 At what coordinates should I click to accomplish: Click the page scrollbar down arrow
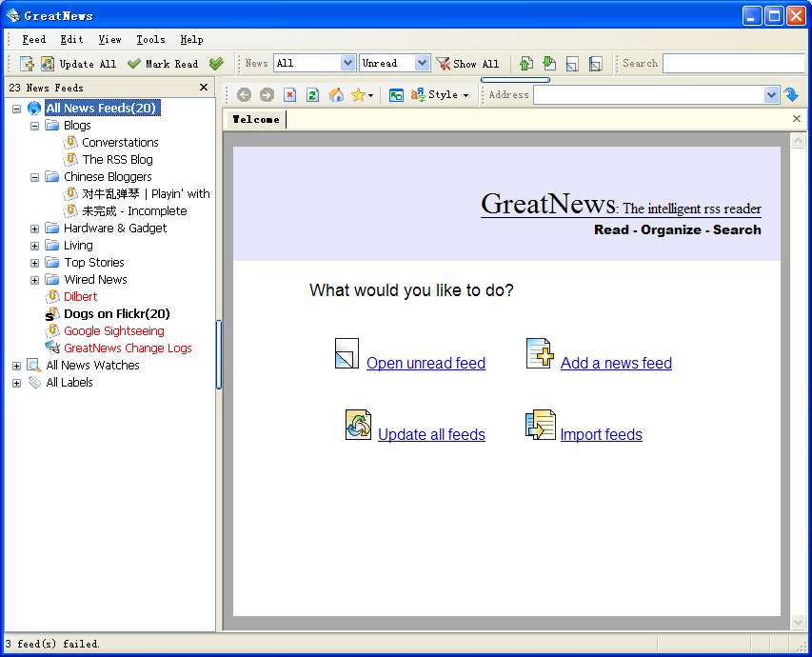coord(798,622)
